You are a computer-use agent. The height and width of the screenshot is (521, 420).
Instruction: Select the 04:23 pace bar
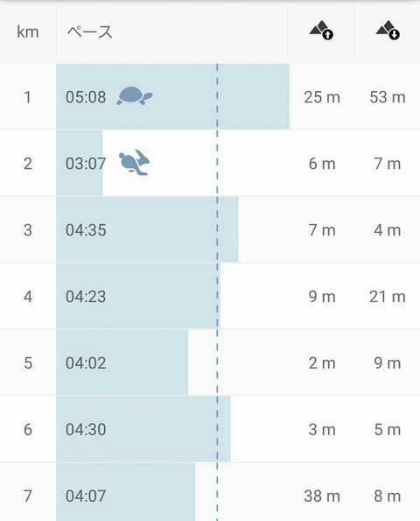click(x=137, y=296)
